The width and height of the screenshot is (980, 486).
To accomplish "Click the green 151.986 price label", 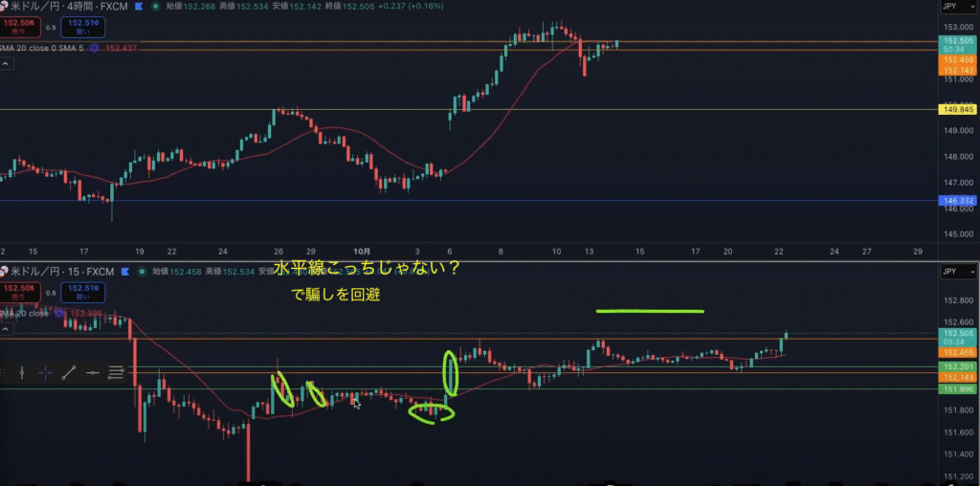I will 959,389.
